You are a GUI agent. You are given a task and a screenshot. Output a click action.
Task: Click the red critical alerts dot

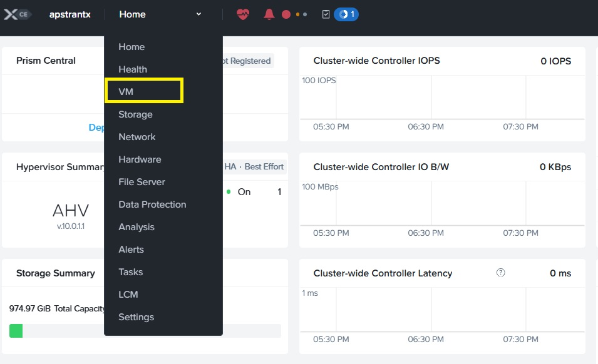[286, 14]
